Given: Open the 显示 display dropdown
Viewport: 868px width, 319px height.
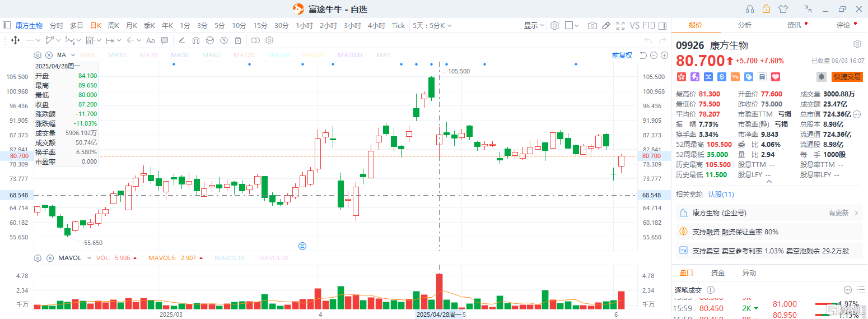Looking at the screenshot, I should tap(534, 25).
